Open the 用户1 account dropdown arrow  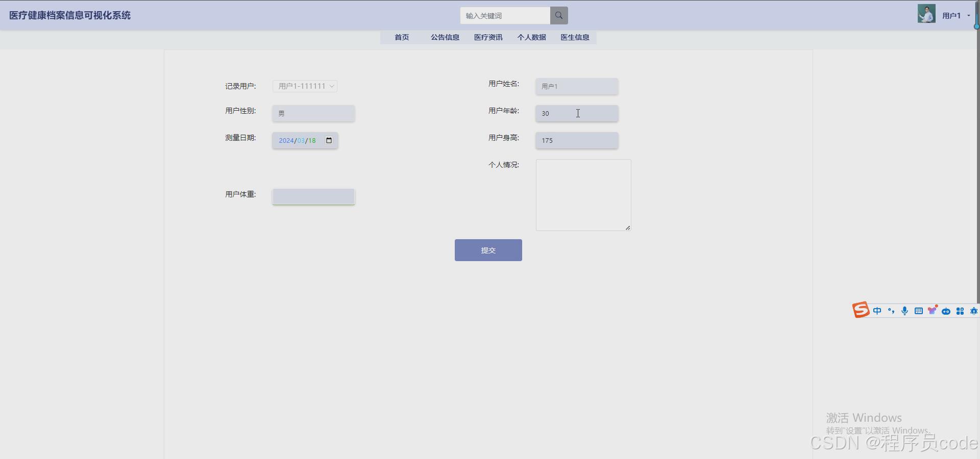click(968, 15)
